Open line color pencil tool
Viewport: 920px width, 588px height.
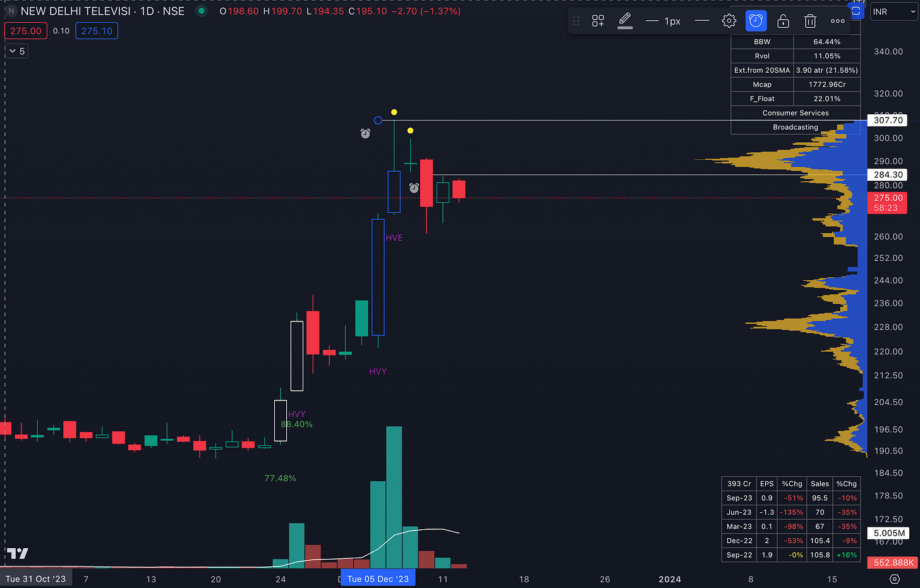pyautogui.click(x=625, y=21)
